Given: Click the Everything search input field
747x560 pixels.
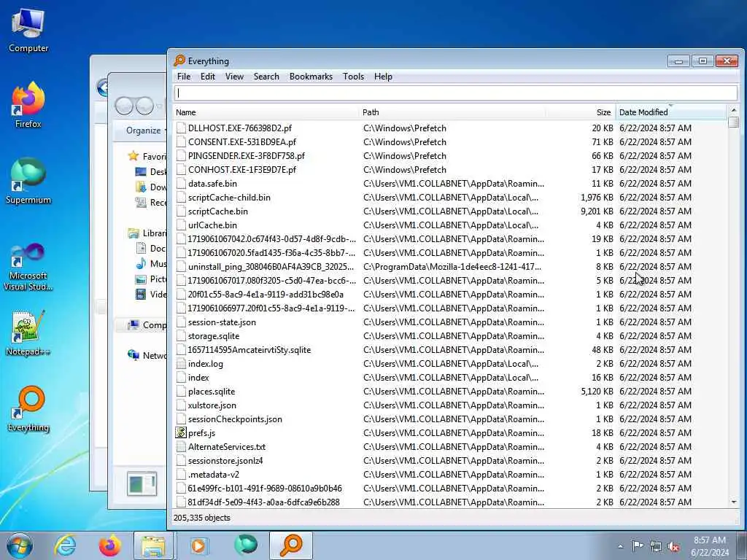Looking at the screenshot, I should (x=455, y=93).
